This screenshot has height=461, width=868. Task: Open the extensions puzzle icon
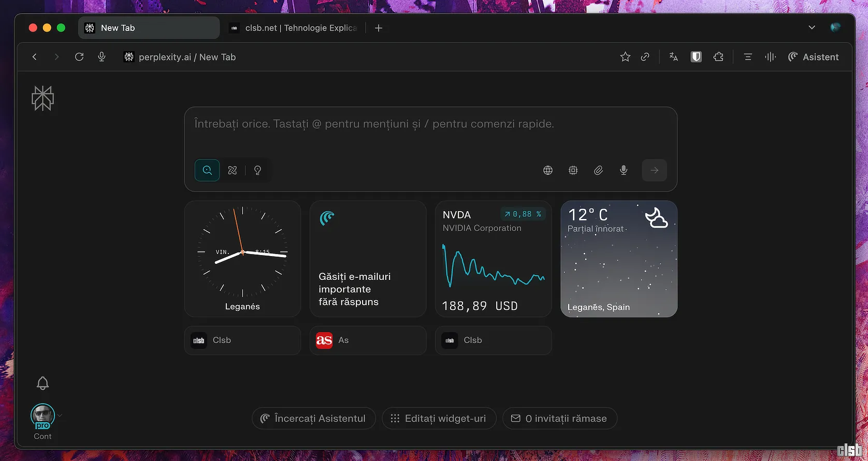[718, 57]
